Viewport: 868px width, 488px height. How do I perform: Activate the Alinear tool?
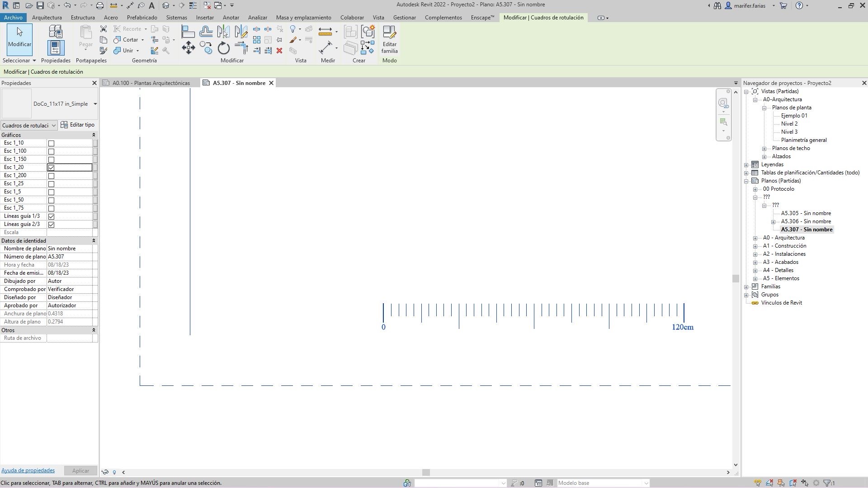[188, 31]
